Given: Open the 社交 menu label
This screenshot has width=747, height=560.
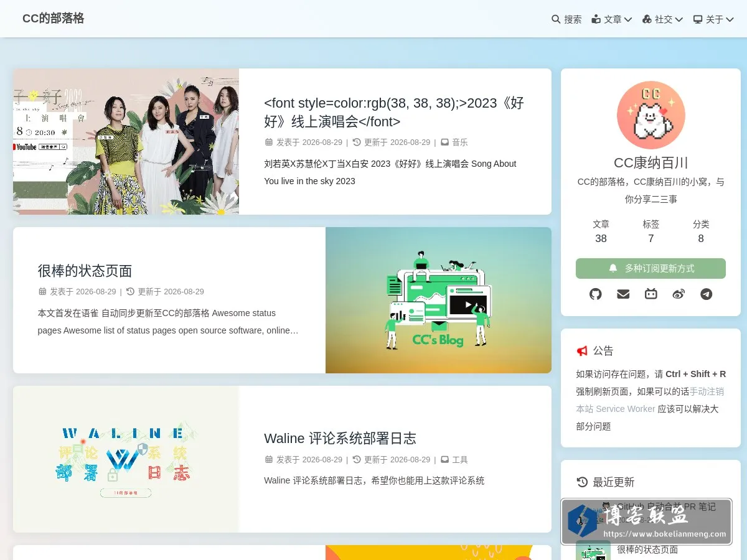Looking at the screenshot, I should (664, 19).
